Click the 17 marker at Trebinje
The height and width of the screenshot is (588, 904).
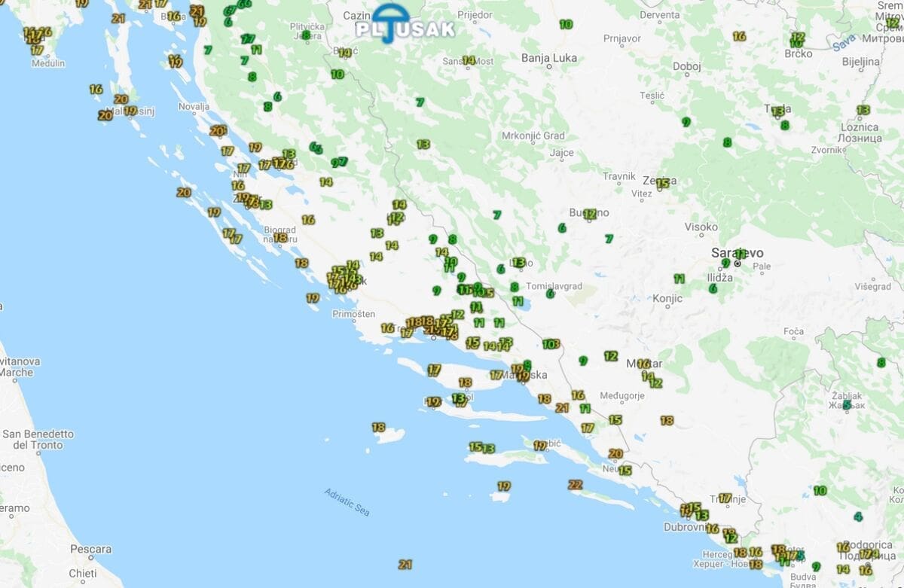pyautogui.click(x=725, y=498)
